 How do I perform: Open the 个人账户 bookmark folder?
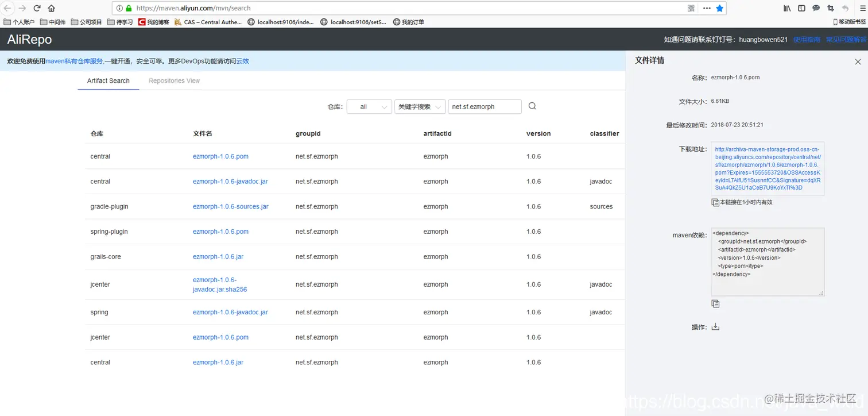point(19,22)
